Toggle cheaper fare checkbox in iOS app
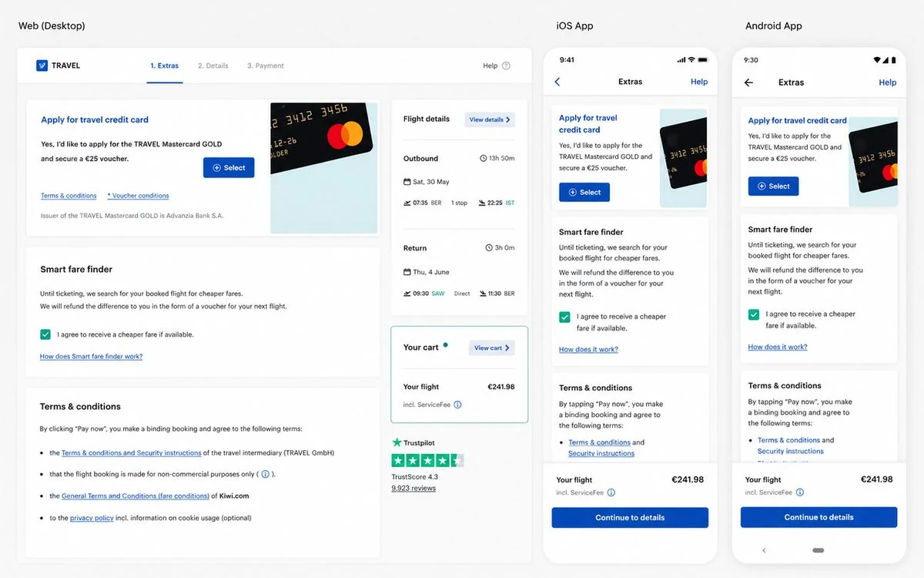 tap(564, 317)
